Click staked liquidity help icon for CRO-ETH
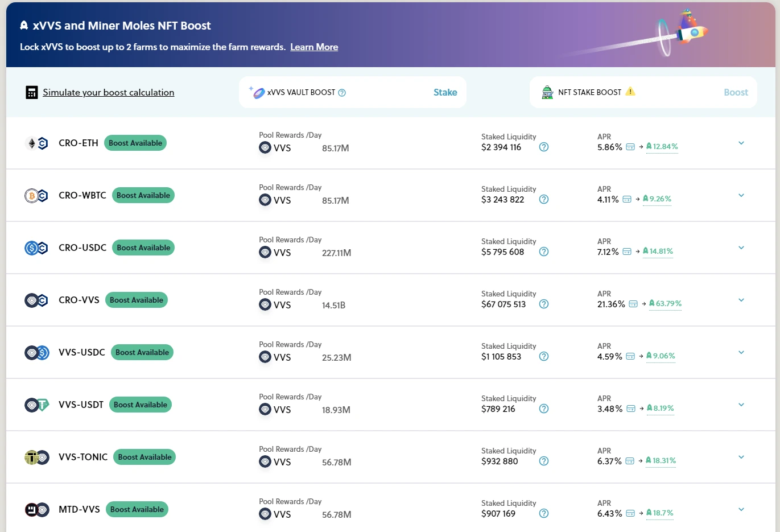Image resolution: width=780 pixels, height=532 pixels. tap(544, 147)
